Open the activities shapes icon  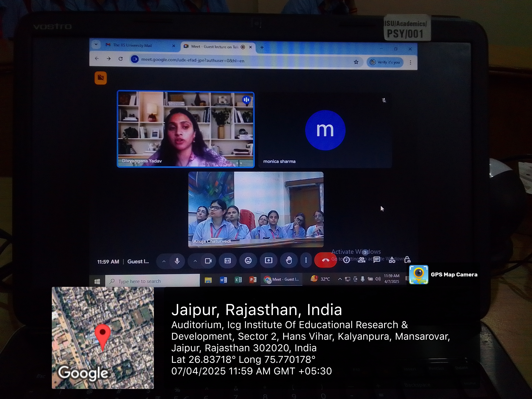tap(392, 260)
